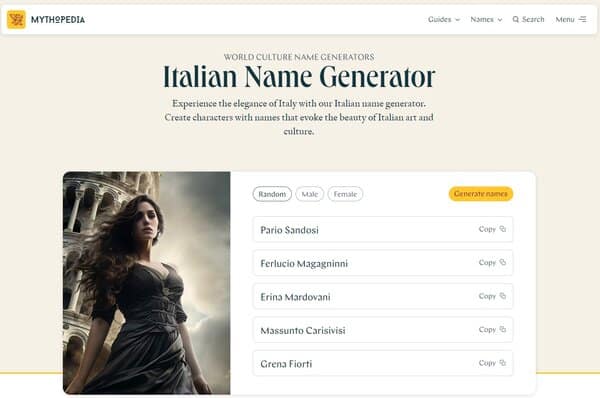
Task: Expand the Guides dropdown
Action: pos(444,20)
